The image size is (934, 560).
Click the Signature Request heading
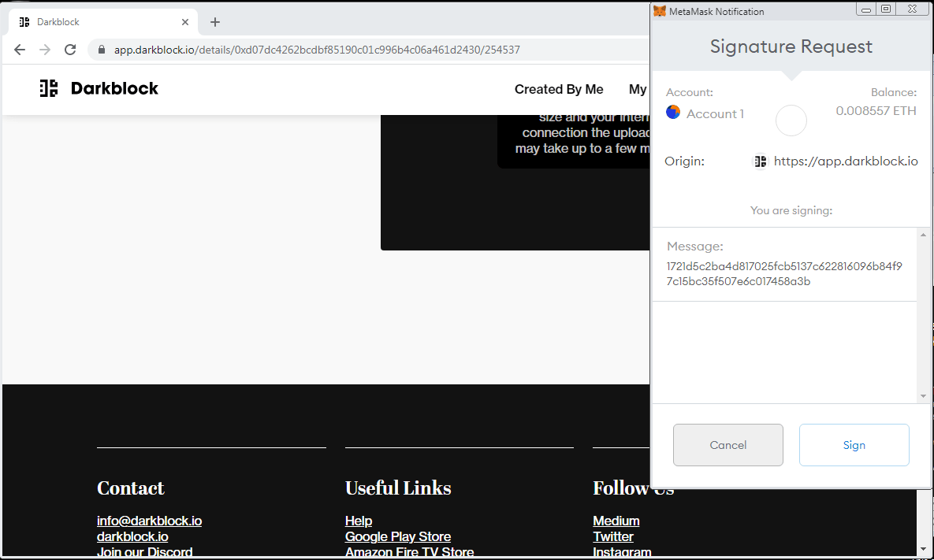791,46
